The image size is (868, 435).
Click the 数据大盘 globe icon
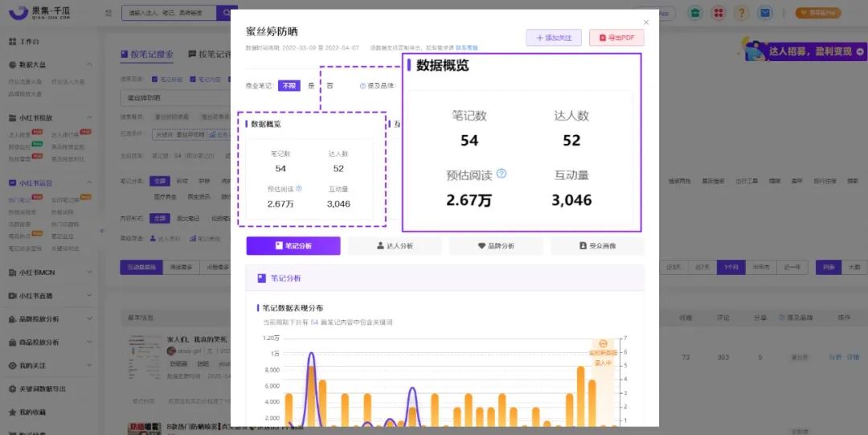12,65
